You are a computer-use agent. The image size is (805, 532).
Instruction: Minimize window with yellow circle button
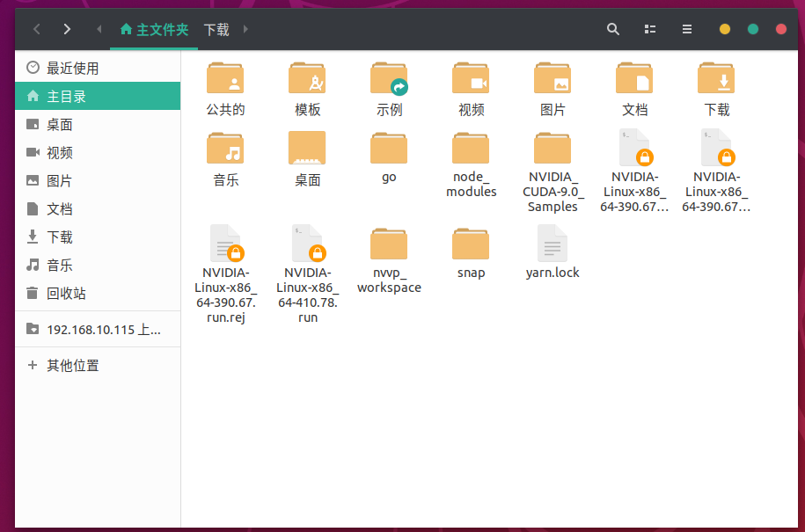pyautogui.click(x=725, y=29)
